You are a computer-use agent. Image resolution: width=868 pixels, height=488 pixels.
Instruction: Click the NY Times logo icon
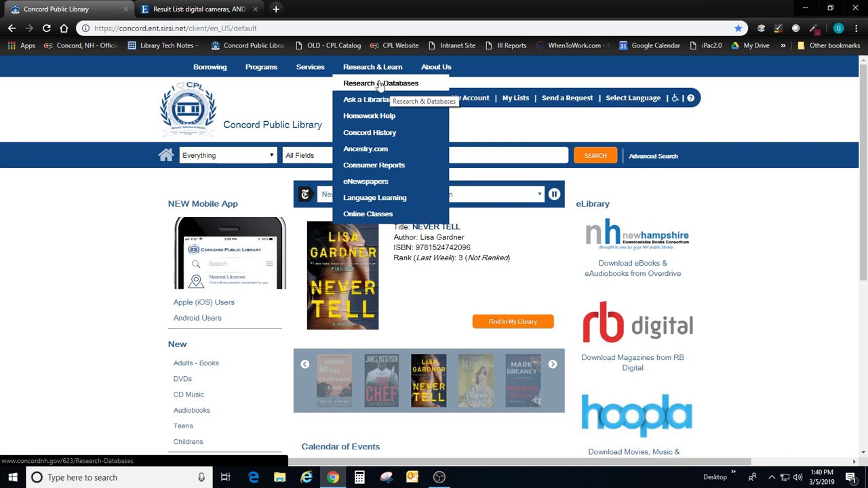pyautogui.click(x=305, y=195)
